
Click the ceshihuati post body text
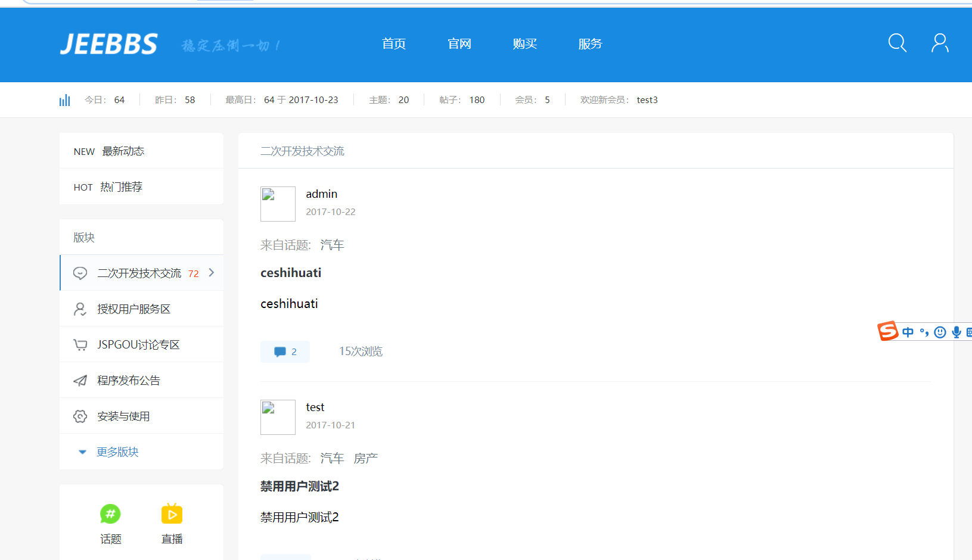pyautogui.click(x=289, y=304)
